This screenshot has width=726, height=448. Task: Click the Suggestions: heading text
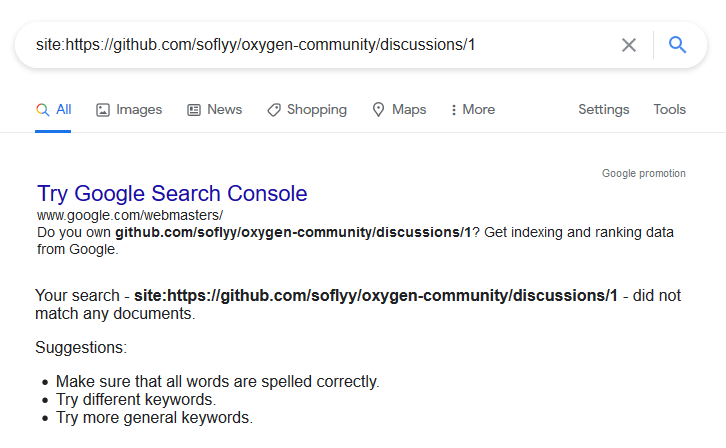point(81,348)
